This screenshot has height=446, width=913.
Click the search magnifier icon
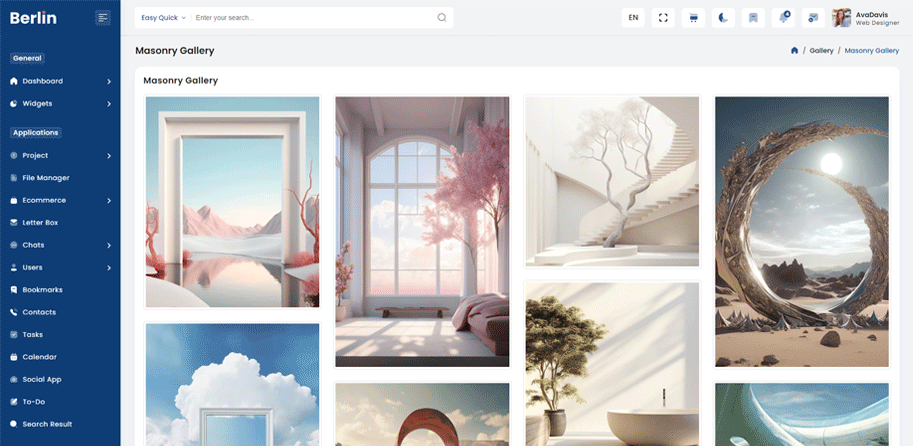pyautogui.click(x=441, y=17)
